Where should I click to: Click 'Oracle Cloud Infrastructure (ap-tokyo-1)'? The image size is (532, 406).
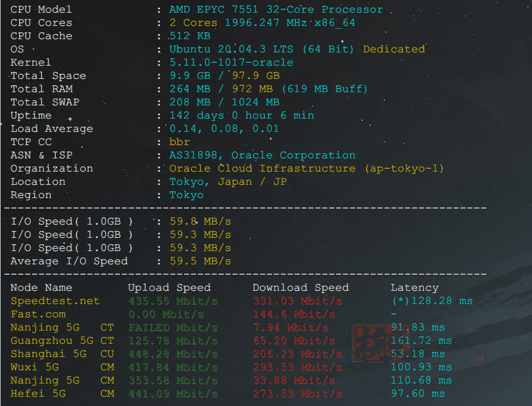pyautogui.click(x=307, y=168)
